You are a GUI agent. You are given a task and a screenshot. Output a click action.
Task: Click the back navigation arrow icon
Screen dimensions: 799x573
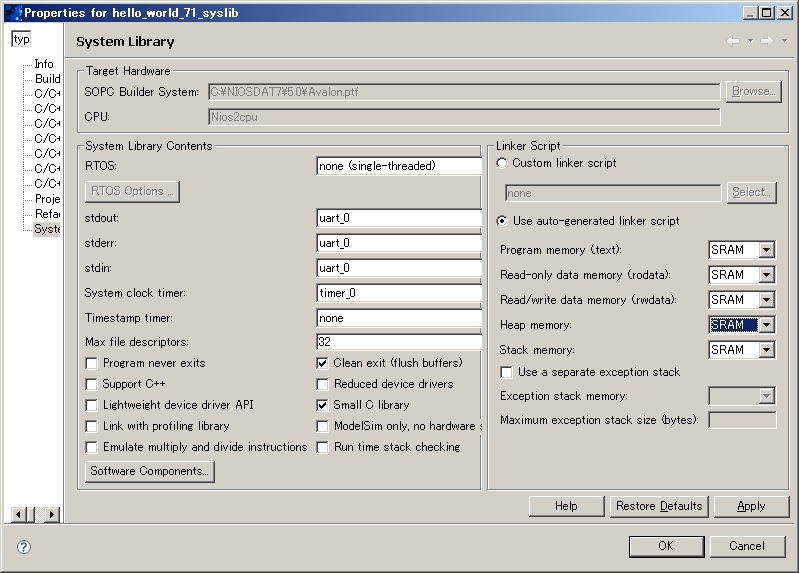coord(733,41)
